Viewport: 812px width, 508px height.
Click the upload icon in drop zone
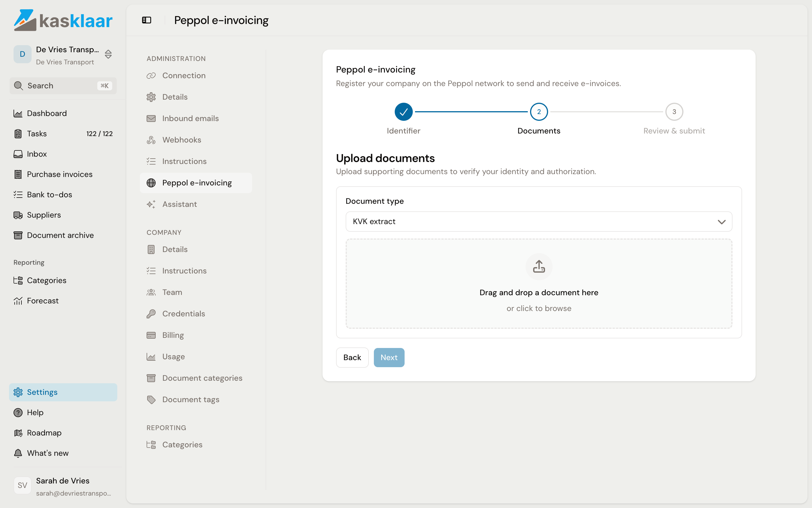point(539,266)
